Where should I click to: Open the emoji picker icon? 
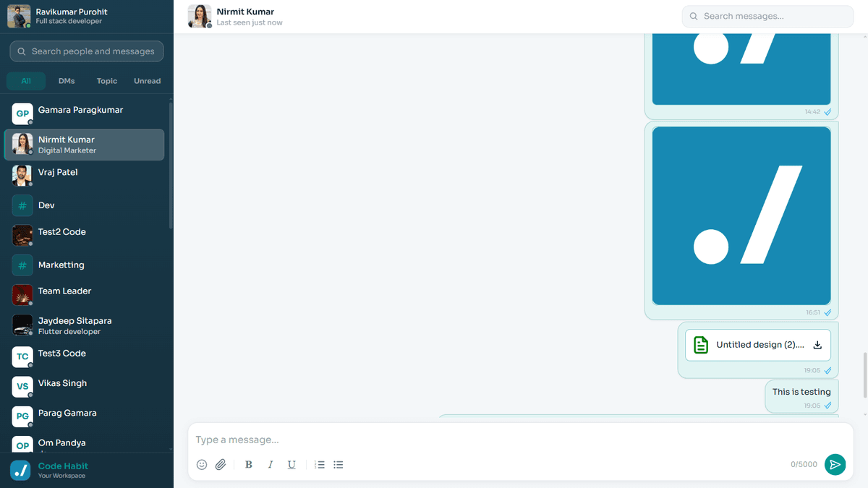point(202,464)
